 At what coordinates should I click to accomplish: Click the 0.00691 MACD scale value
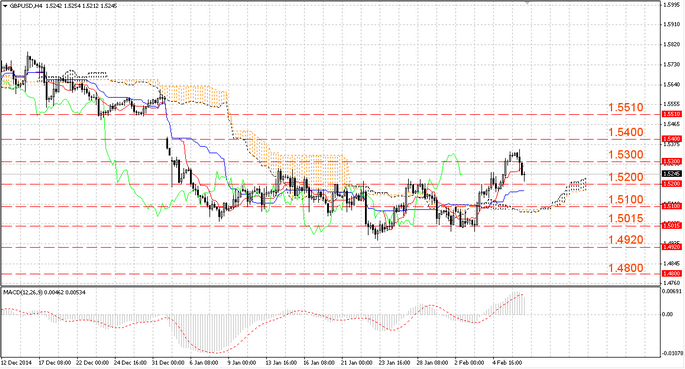pyautogui.click(x=671, y=290)
